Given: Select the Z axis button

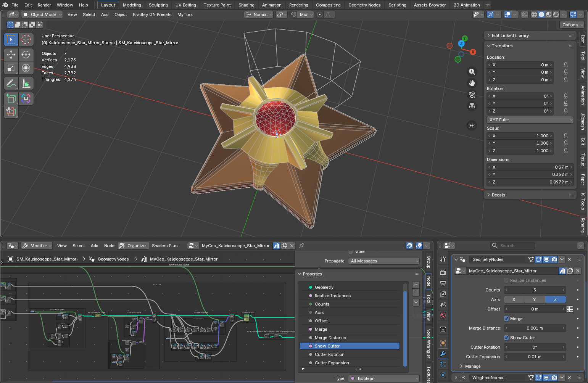Looking at the screenshot, I should point(555,299).
